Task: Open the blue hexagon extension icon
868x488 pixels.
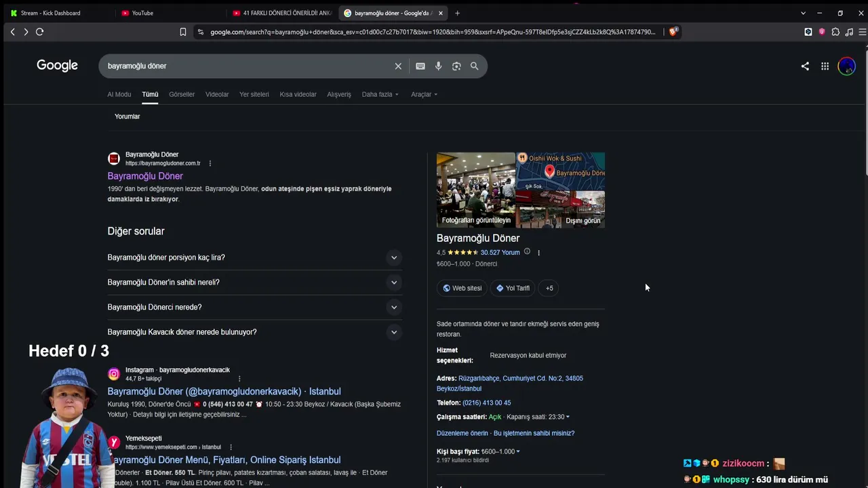Action: (808, 32)
